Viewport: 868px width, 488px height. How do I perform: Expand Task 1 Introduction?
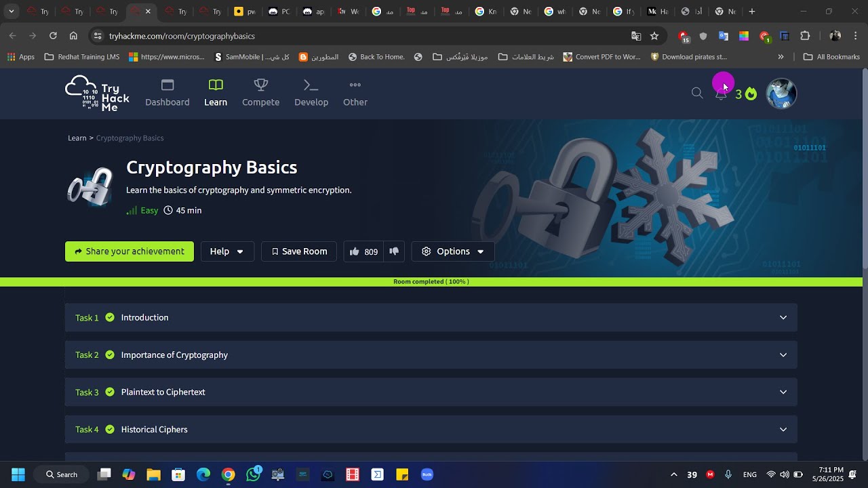coord(431,317)
